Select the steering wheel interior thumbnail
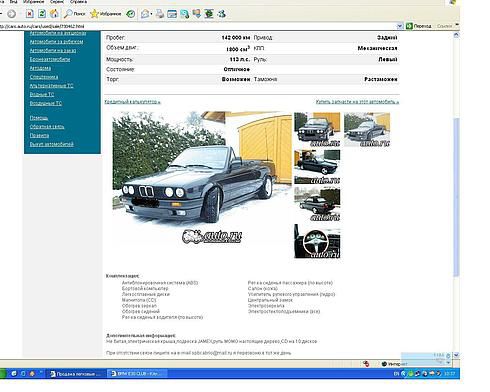This screenshot has height=392, width=490. [x=317, y=241]
